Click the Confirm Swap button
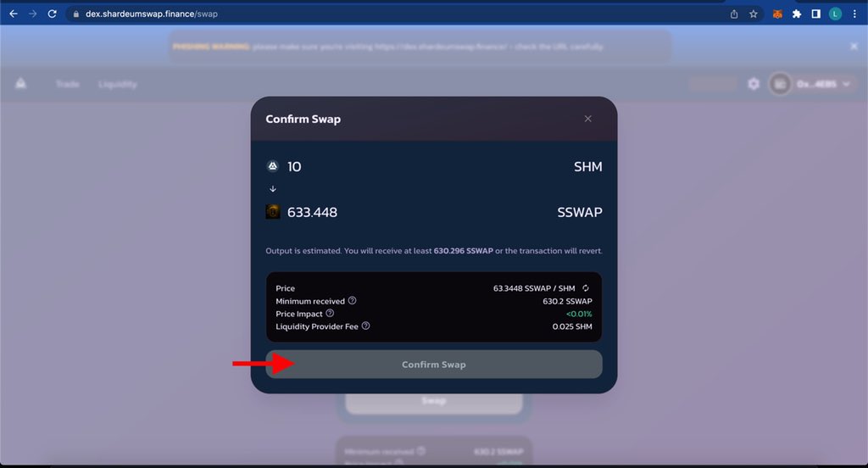This screenshot has height=468, width=868. [434, 365]
